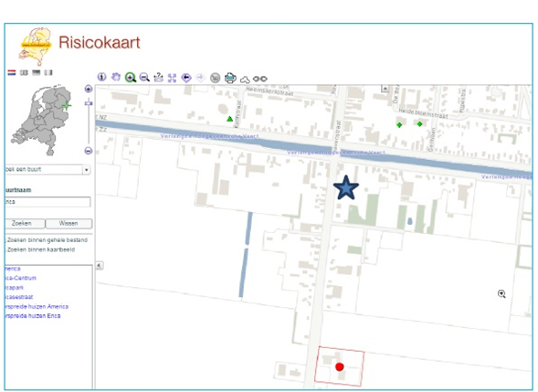This screenshot has width=538, height=392.
Task: Go back to previous map view
Action: 186,78
